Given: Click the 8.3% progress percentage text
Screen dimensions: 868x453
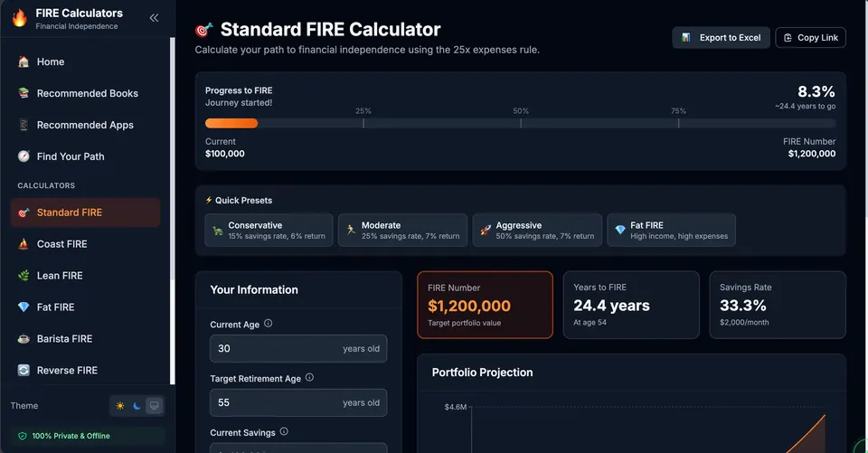Looking at the screenshot, I should 816,91.
